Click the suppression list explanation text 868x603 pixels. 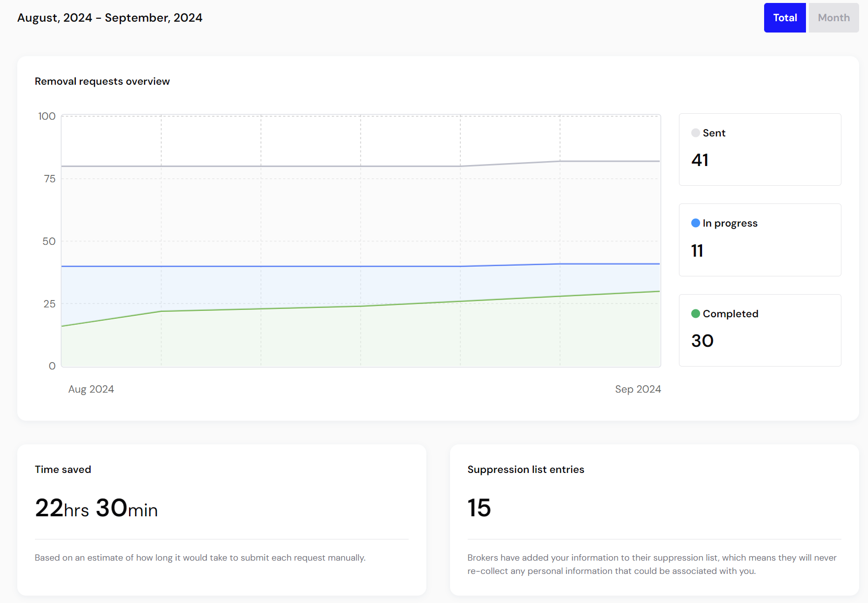(652, 564)
